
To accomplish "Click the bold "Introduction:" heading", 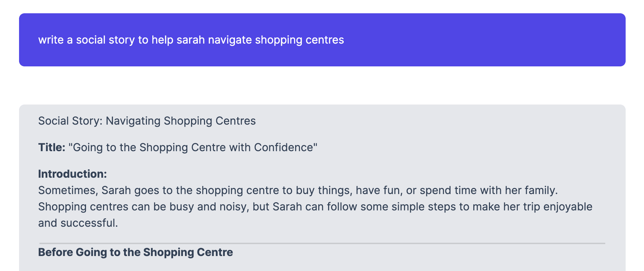I will click(72, 174).
